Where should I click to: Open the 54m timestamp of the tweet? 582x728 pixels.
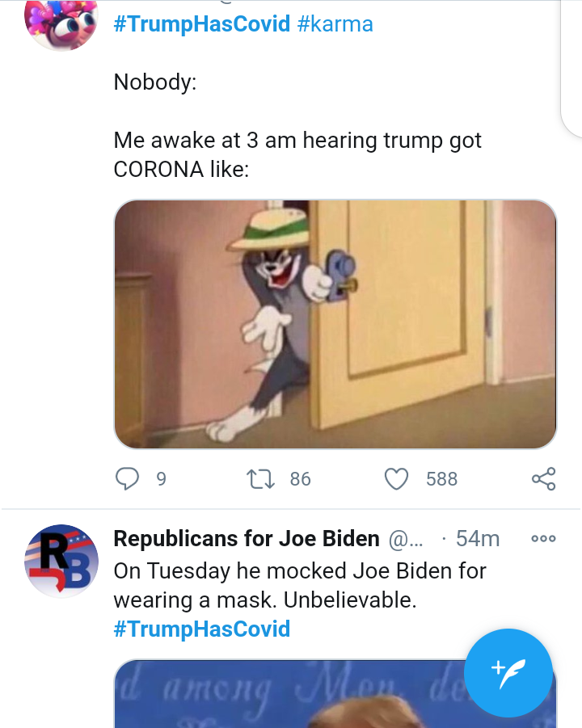[x=478, y=539]
